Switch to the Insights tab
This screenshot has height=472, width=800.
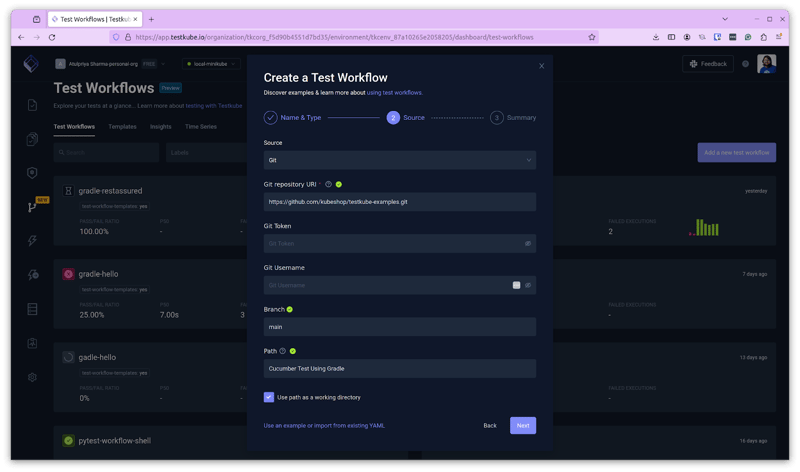click(161, 127)
